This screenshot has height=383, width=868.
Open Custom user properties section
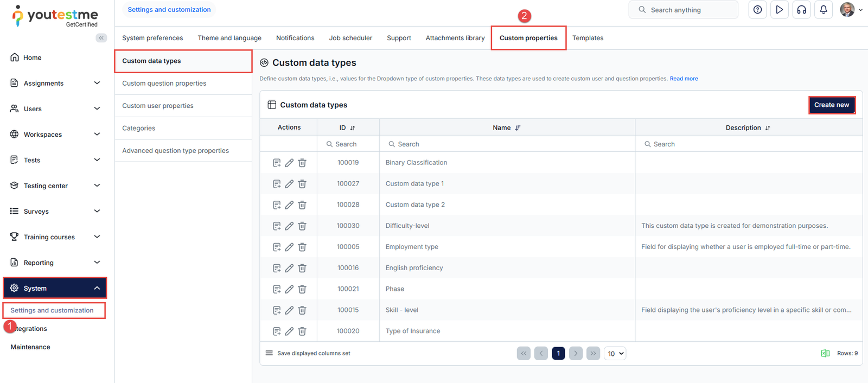[158, 106]
